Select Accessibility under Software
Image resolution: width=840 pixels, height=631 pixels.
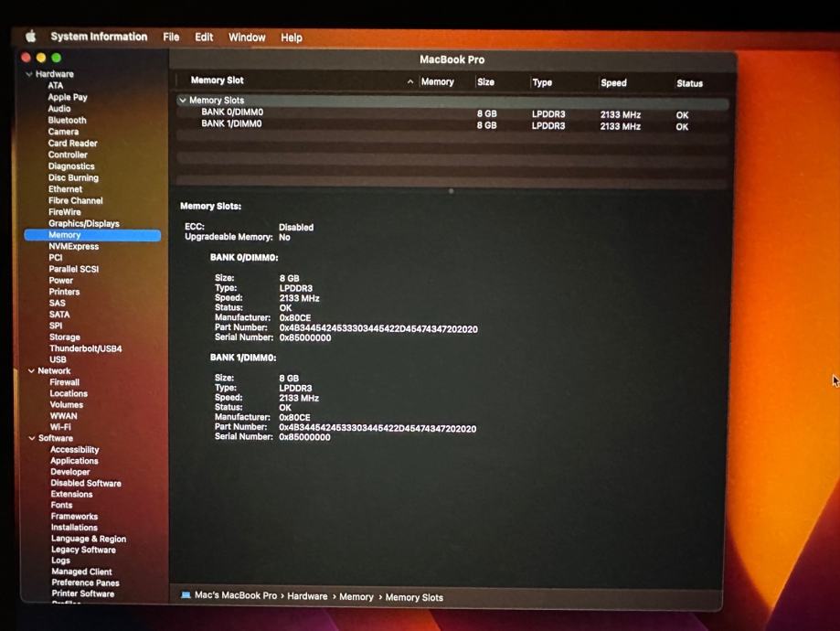pos(74,450)
